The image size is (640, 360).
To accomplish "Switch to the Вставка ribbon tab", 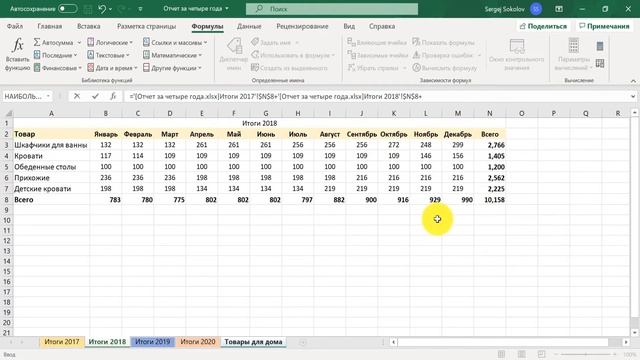I will [89, 26].
